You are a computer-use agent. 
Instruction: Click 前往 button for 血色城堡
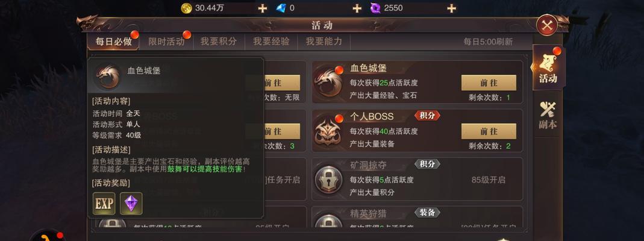click(489, 83)
